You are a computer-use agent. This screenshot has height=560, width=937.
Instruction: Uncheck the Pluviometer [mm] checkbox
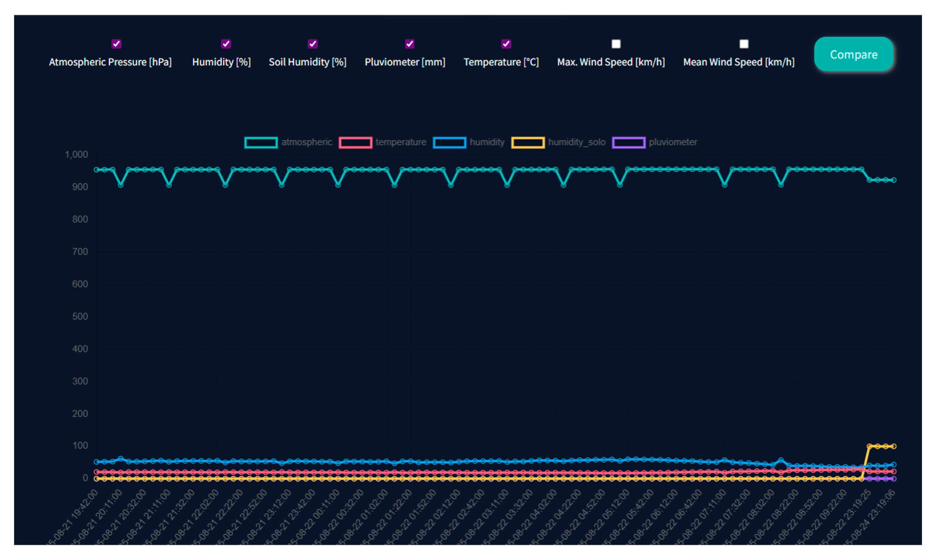(x=410, y=44)
